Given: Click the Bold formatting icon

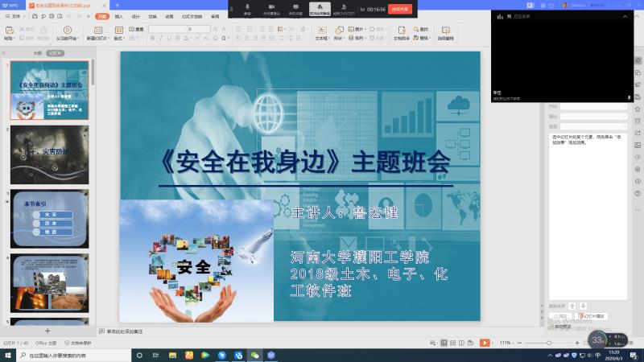Looking at the screenshot, I should 152,38.
